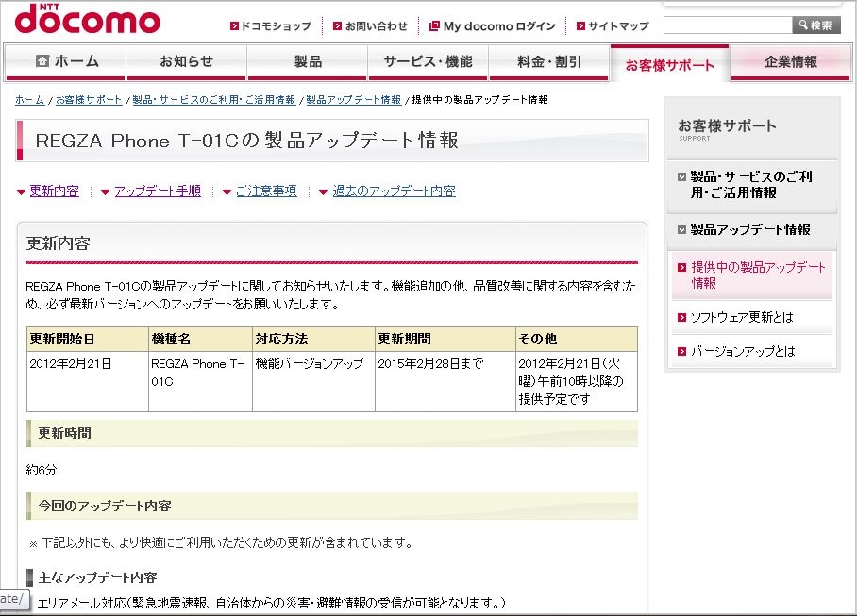Click the red arrow beside ご注意事項
The image size is (857, 616).
pyautogui.click(x=227, y=192)
